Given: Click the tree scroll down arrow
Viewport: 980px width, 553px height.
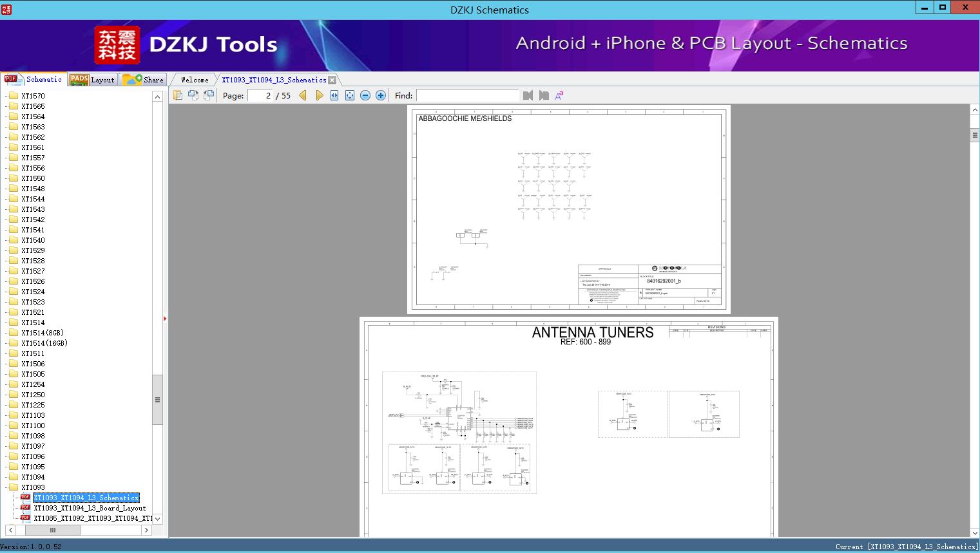Looking at the screenshot, I should coord(157,518).
